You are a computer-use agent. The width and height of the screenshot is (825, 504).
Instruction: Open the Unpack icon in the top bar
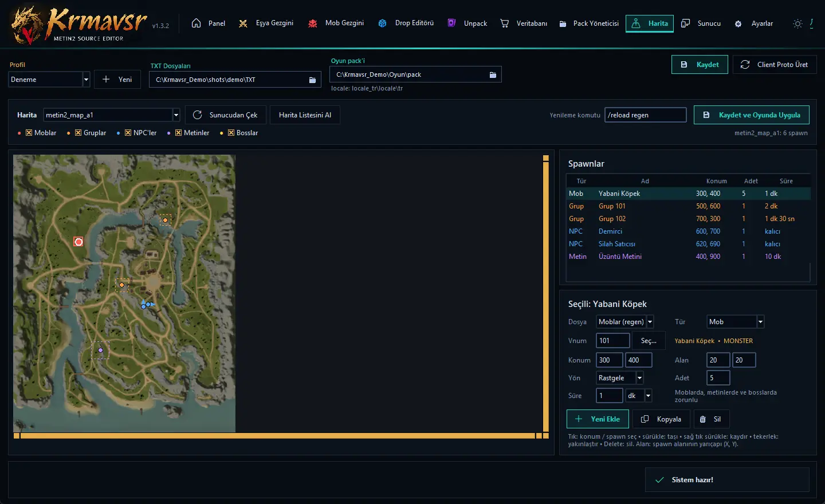click(451, 23)
